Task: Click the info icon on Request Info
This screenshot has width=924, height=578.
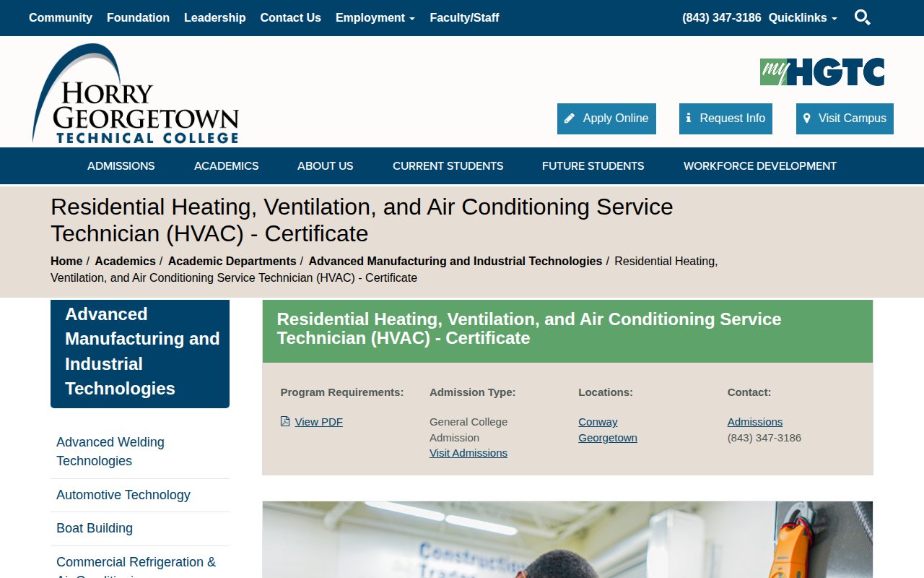Action: coord(689,118)
